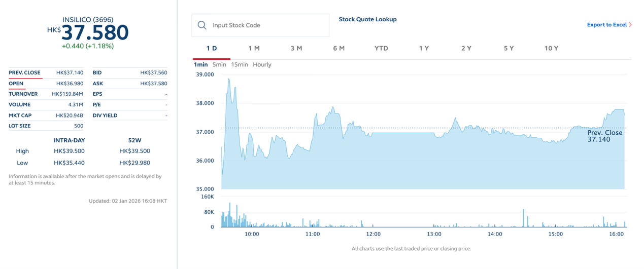Click the Prev. Close 37.140 chart label
Screen dimensions: 644x269
point(605,136)
